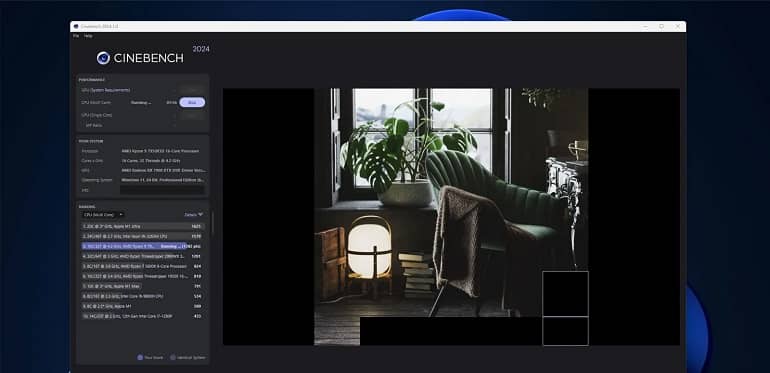Maximize the Cinebench window
The width and height of the screenshot is (770, 373).
click(x=661, y=26)
